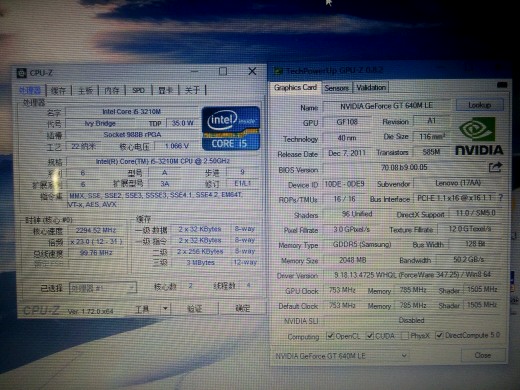Screen dimensions: 520x390
Task: Toggle the DirectCompute 5.0 checkbox
Action: [x=439, y=335]
